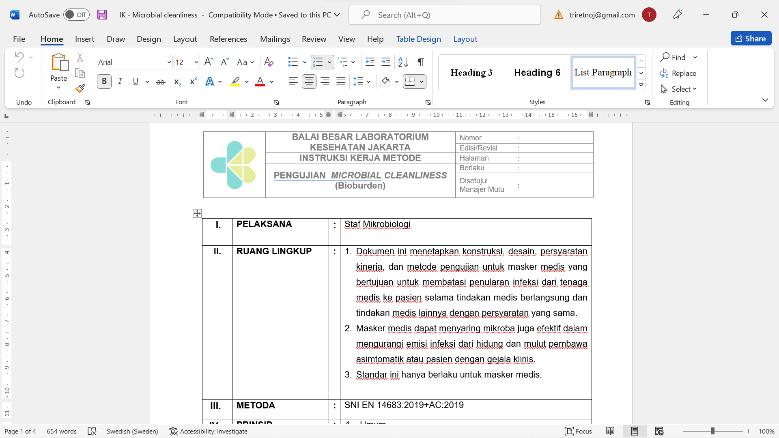The height and width of the screenshot is (438, 779).
Task: Increase font size with grow icon
Action: [x=209, y=62]
